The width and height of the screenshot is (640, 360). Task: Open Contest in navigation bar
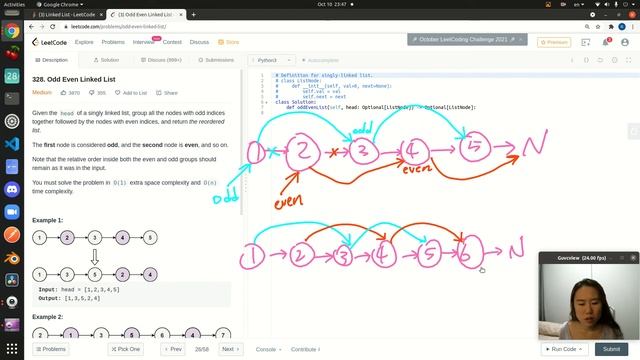coord(172,42)
